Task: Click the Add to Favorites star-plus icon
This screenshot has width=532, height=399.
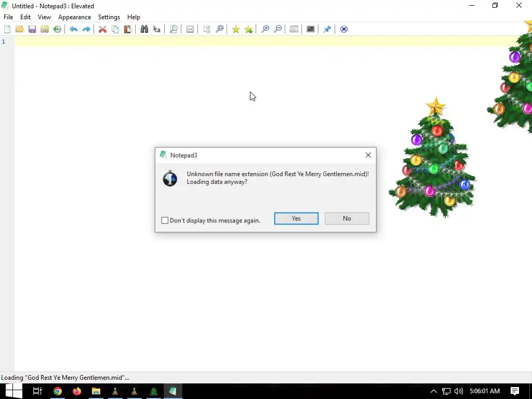Action: point(249,29)
